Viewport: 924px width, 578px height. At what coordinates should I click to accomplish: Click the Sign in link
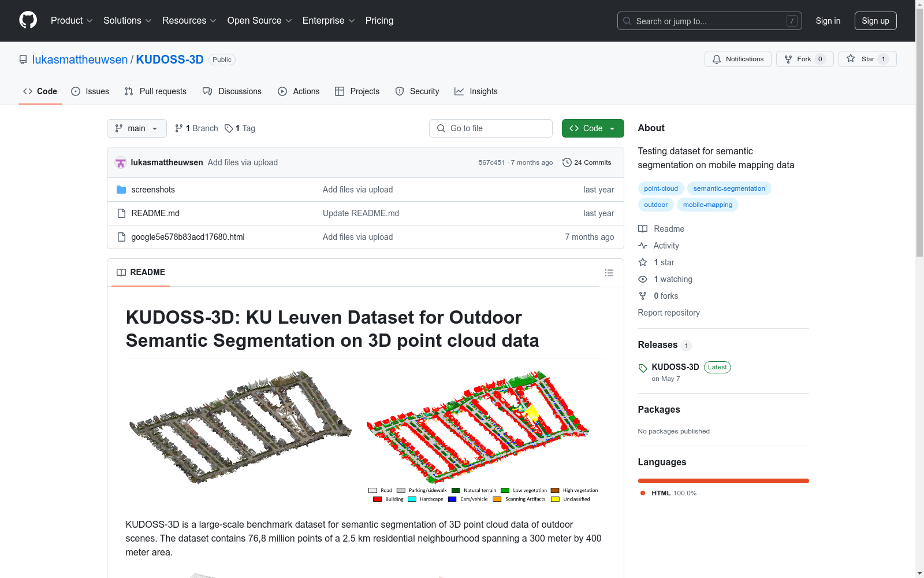(828, 21)
